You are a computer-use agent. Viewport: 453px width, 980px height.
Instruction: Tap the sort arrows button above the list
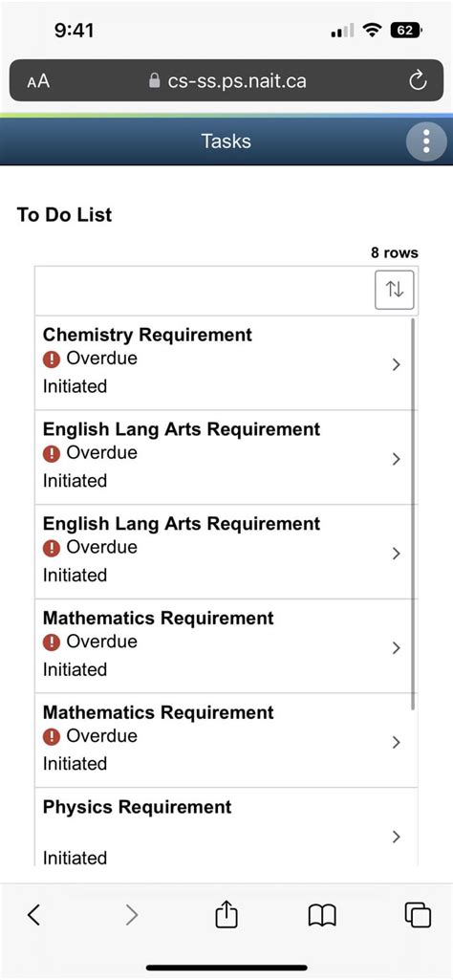pos(395,290)
